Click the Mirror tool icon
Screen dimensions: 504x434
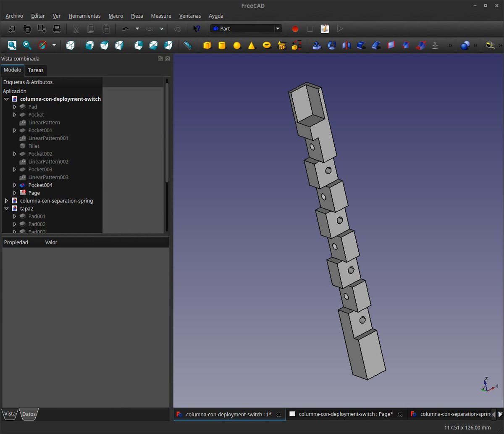pyautogui.click(x=346, y=45)
